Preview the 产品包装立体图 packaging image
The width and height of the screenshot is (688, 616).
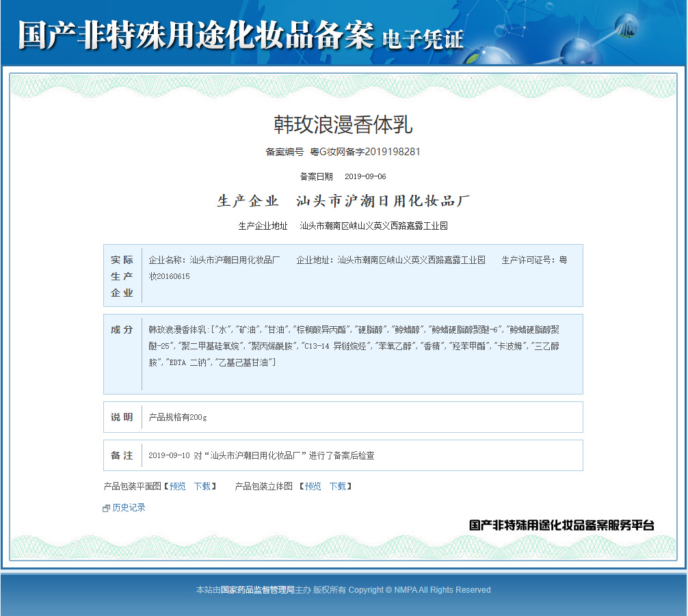[x=312, y=486]
